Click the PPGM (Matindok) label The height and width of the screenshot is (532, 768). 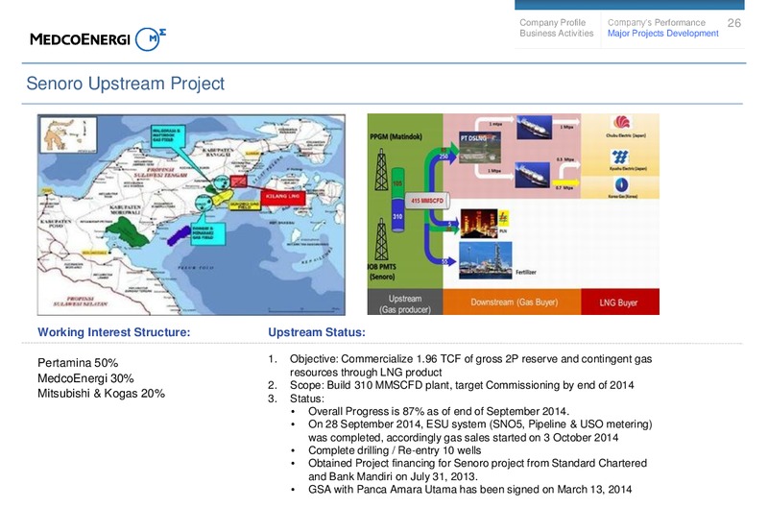click(396, 136)
